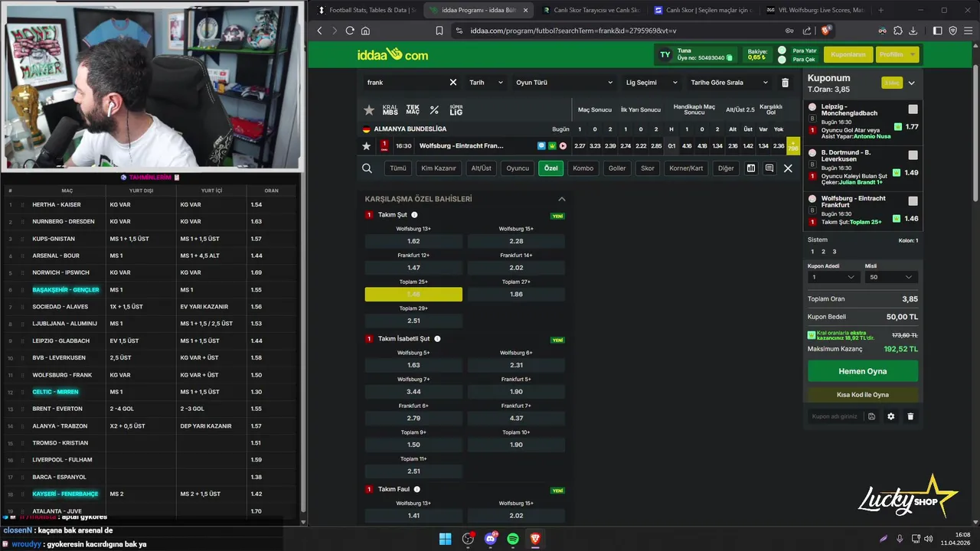The image size is (980, 551).
Task: Open coupon settings gear icon
Action: click(890, 416)
